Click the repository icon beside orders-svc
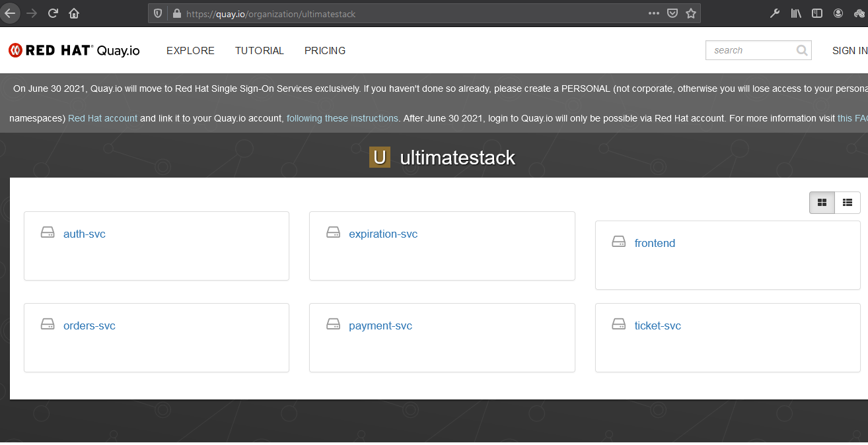This screenshot has width=868, height=445. click(48, 324)
